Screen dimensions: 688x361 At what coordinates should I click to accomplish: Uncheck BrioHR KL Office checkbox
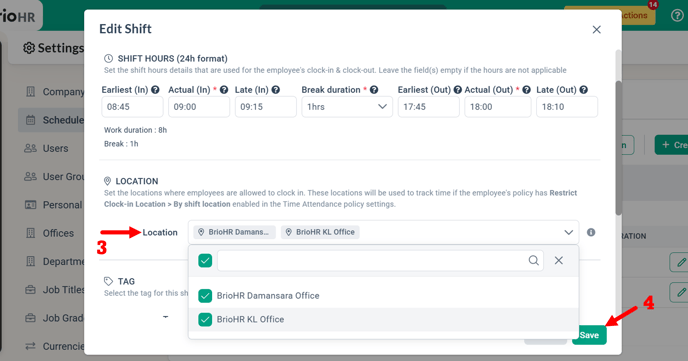point(205,319)
